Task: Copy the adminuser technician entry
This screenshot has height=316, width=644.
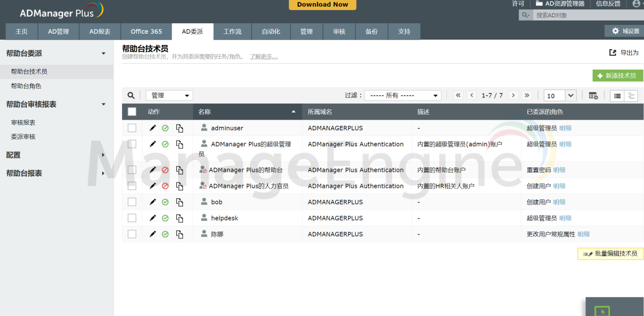Action: pyautogui.click(x=179, y=128)
